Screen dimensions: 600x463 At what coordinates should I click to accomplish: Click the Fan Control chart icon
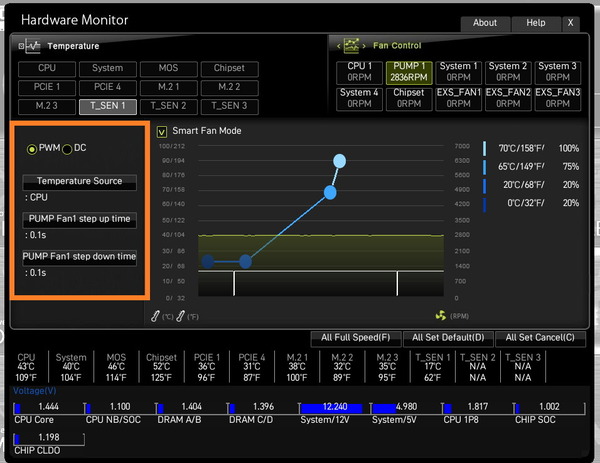tap(351, 46)
